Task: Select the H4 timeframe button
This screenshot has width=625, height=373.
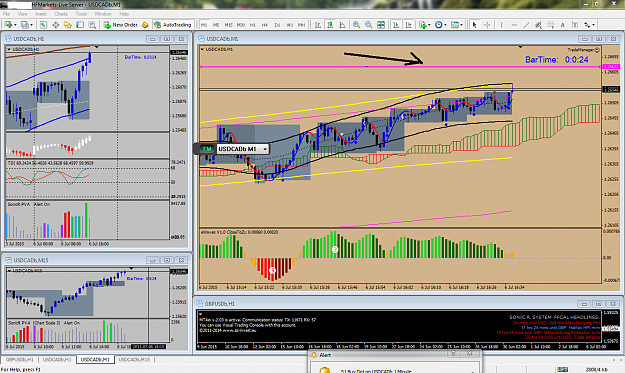Action: (x=265, y=25)
